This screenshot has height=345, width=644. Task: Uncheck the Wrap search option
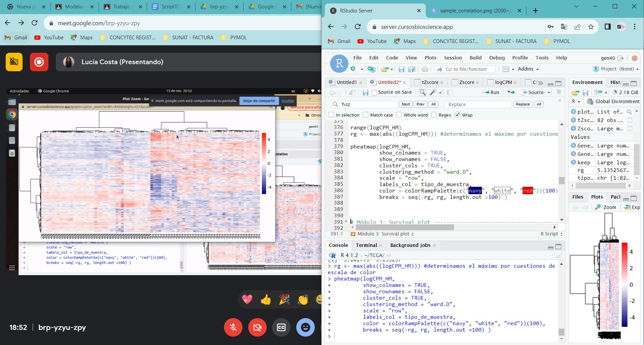click(x=457, y=115)
